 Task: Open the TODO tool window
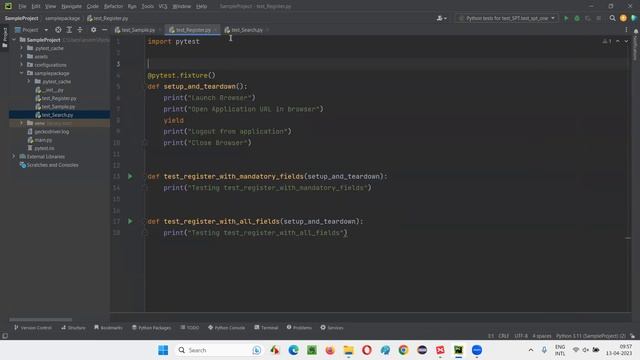click(190, 328)
